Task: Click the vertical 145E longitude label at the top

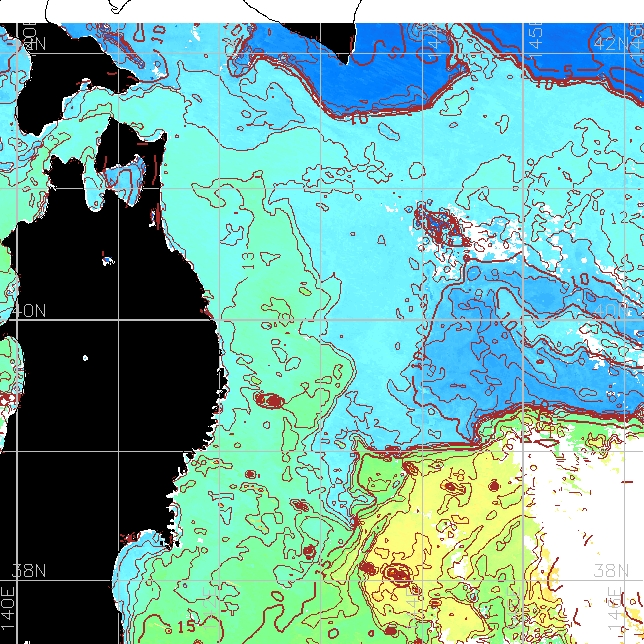Action: coord(535,39)
